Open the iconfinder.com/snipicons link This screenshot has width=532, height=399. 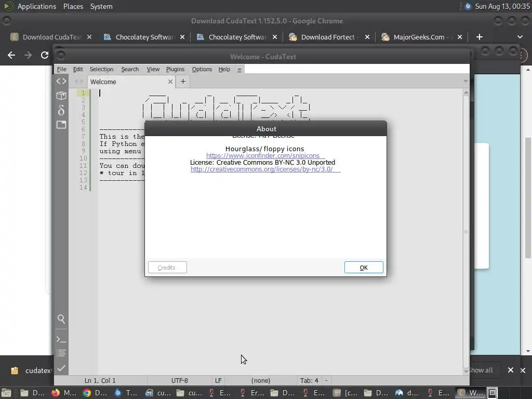click(x=263, y=155)
